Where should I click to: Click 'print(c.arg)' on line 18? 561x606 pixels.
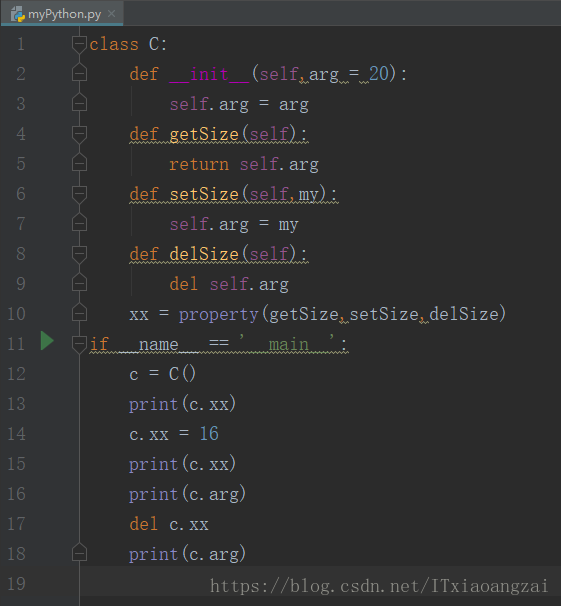tap(187, 554)
